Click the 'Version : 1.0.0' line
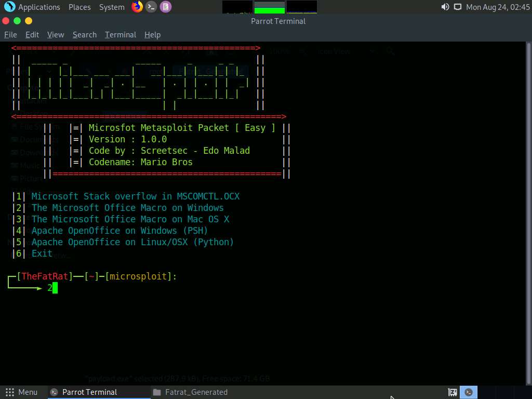Viewport: 532px width, 399px height. click(128, 139)
